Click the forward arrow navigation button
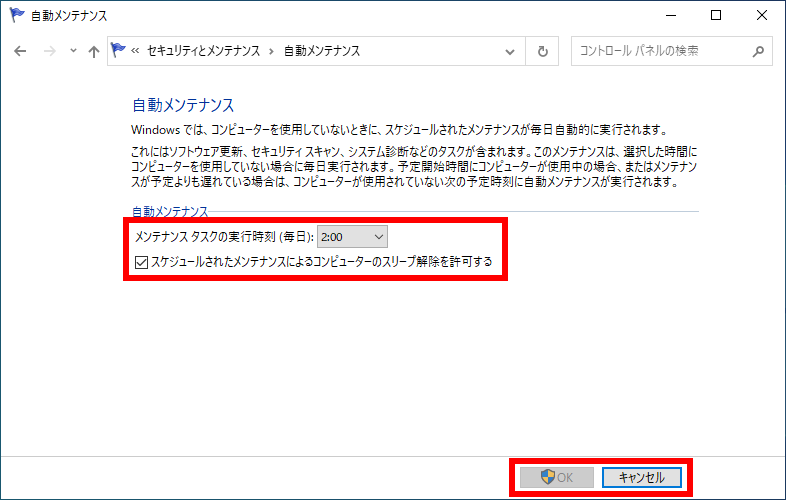Image resolution: width=786 pixels, height=500 pixels. [47, 51]
